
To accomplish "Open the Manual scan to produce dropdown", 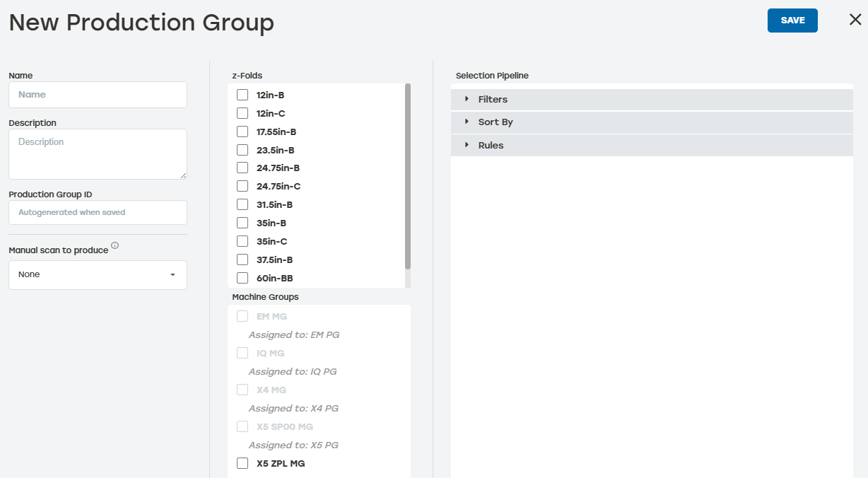I will 98,275.
